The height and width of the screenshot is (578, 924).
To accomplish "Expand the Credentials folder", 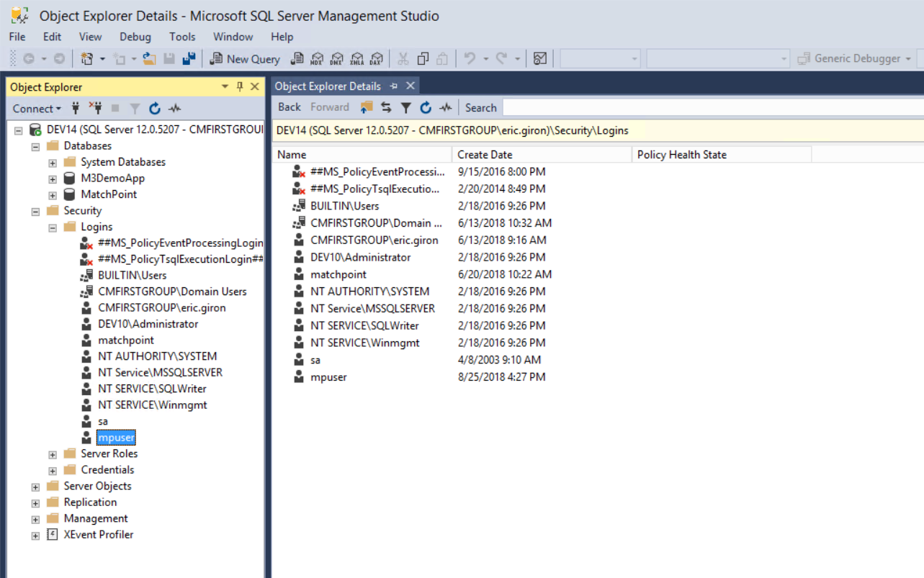I will tap(53, 471).
